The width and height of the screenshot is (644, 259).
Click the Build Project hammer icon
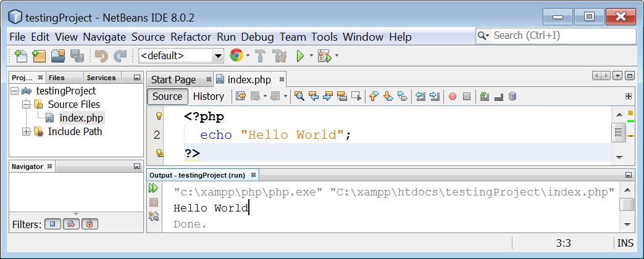point(260,55)
